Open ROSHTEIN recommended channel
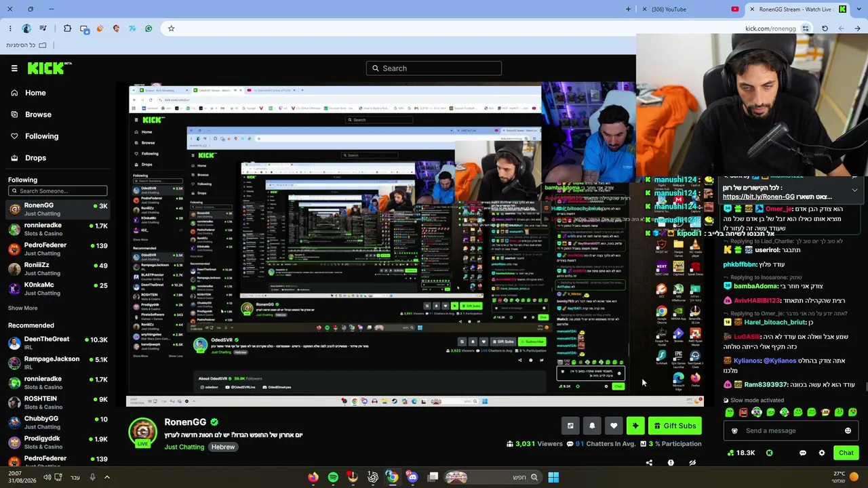 coord(58,403)
